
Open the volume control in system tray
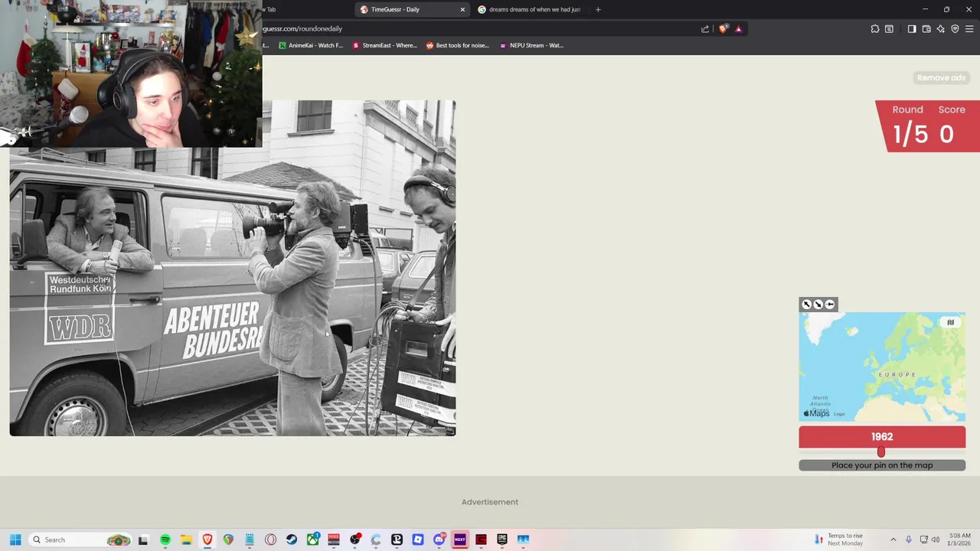(935, 540)
